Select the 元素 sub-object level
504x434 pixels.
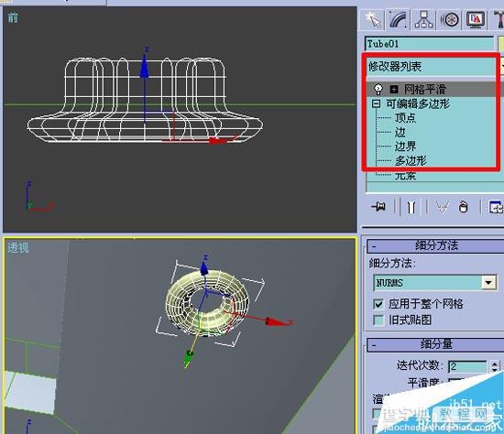coord(405,176)
